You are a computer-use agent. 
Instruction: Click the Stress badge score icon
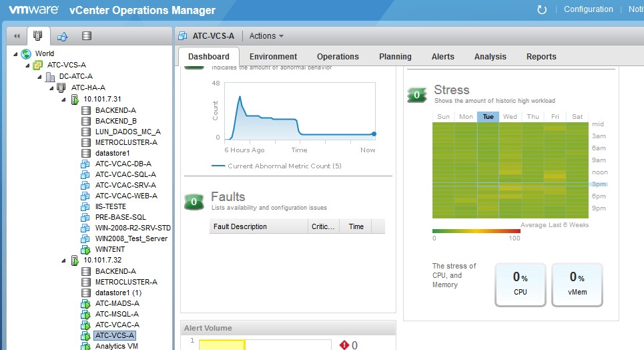pyautogui.click(x=416, y=96)
